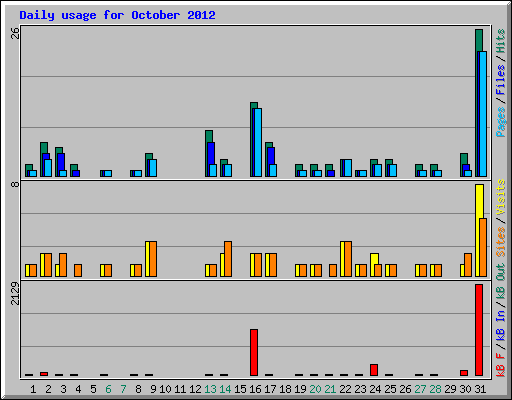
Task: Click weekend day label 7 on the x-axis
Action: pos(123,389)
